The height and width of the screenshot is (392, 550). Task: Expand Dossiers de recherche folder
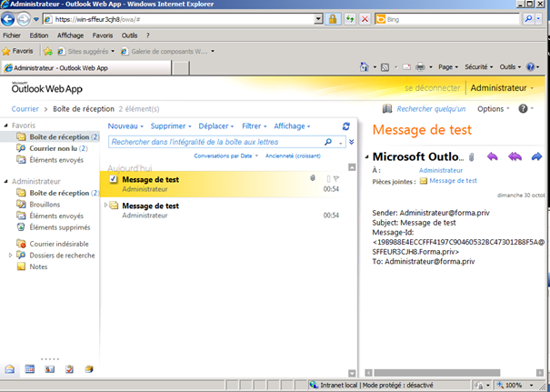(11, 256)
